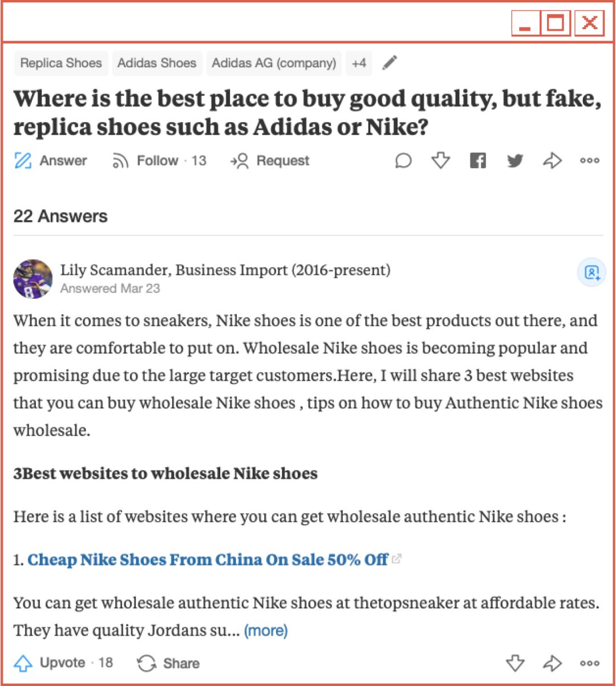Share the question on Twitter
This screenshot has width=616, height=686.
[515, 161]
